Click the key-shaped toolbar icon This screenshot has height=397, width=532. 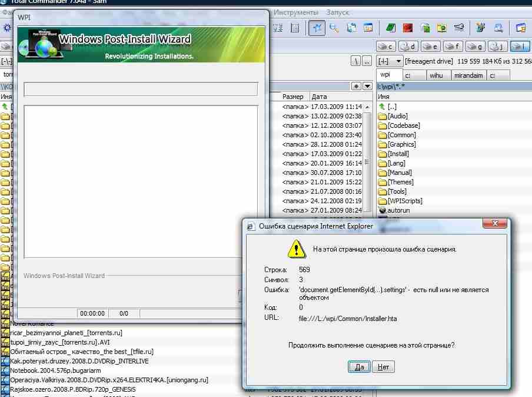(x=458, y=28)
